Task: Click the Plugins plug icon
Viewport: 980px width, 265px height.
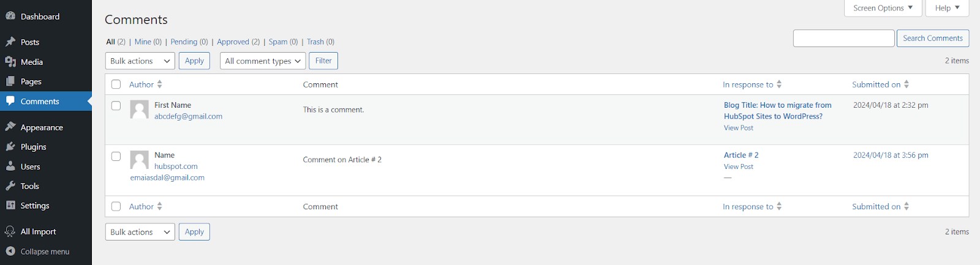Action: tap(10, 147)
